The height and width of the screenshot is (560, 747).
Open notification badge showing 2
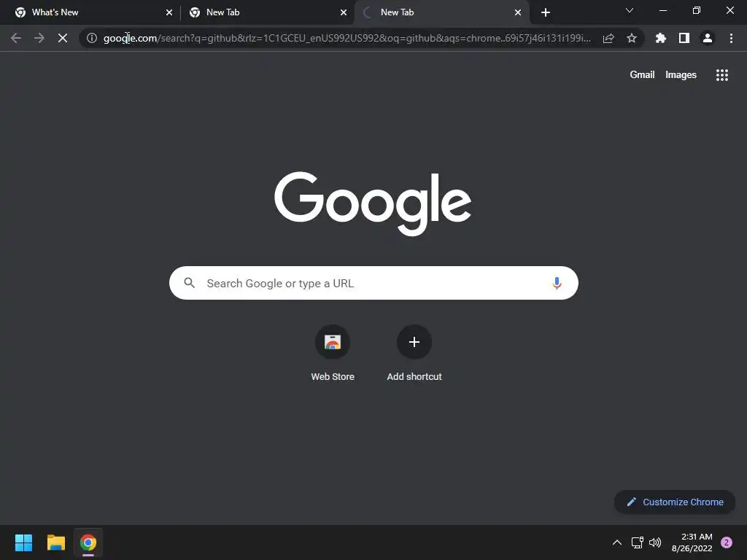coord(727,542)
